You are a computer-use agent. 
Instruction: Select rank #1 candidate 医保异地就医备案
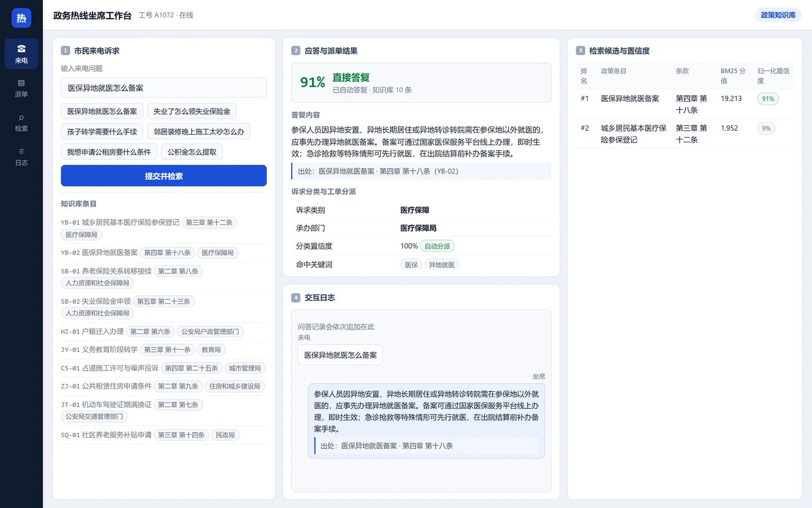685,104
